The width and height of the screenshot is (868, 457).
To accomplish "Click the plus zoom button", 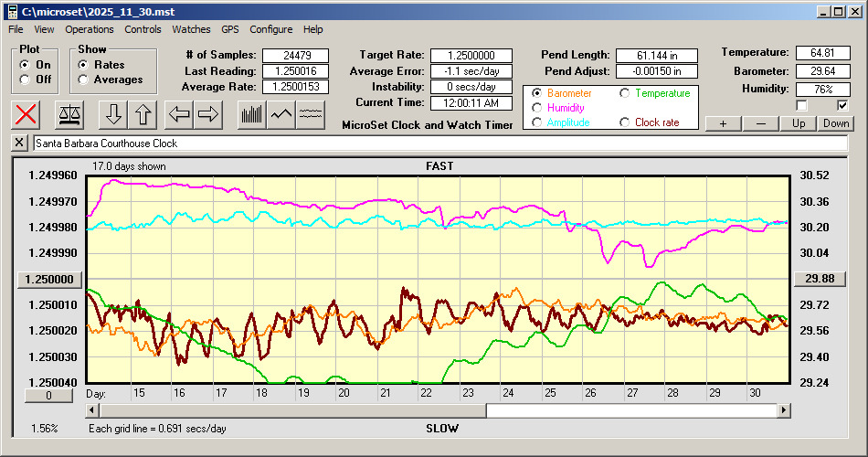I will click(x=723, y=123).
